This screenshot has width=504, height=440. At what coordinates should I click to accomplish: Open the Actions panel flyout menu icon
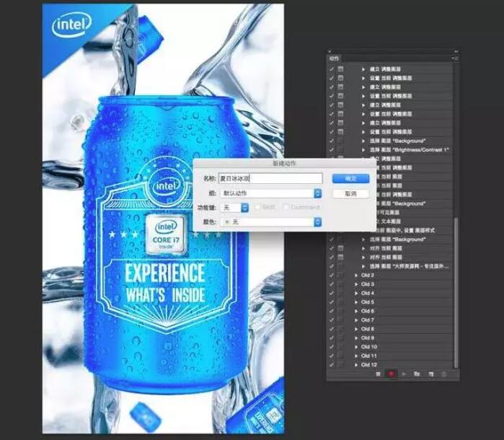455,58
